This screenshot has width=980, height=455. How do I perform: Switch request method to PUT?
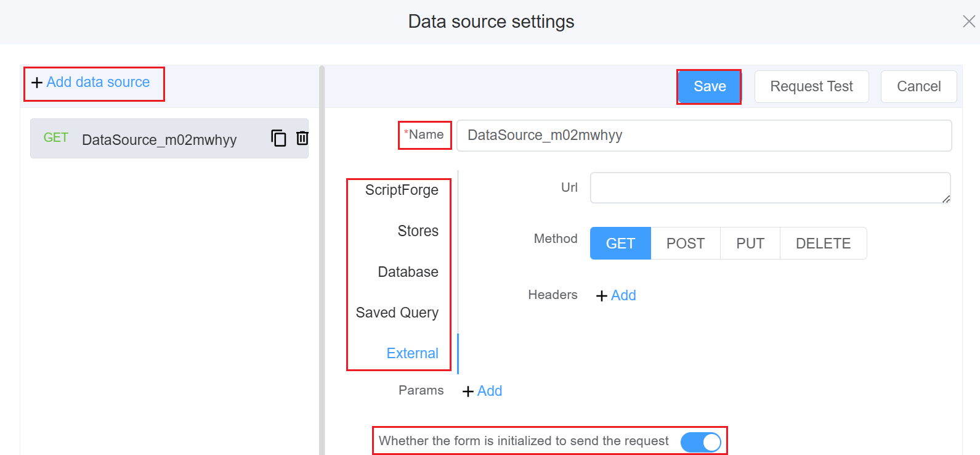[x=750, y=244]
